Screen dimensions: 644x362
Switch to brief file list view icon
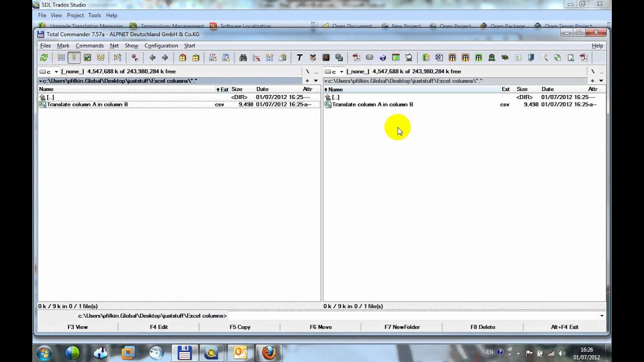pos(61,58)
